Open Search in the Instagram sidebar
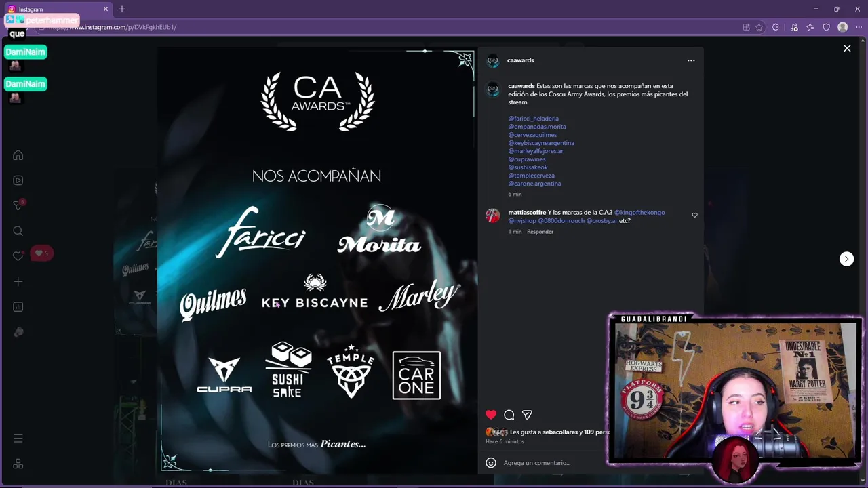 [x=18, y=231]
